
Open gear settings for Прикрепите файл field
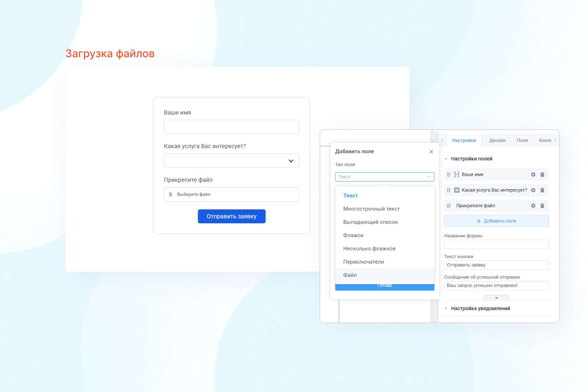tap(533, 206)
